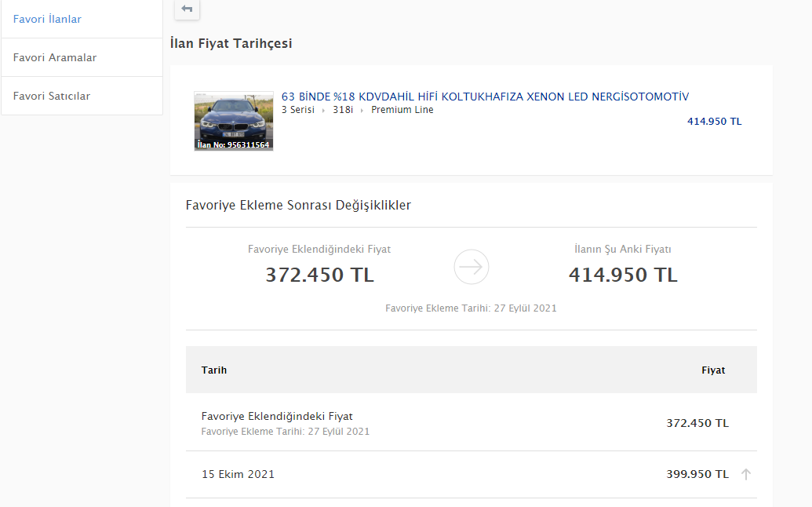The height and width of the screenshot is (507, 812).
Task: Click the İlan No 956311564 label
Action: (233, 144)
